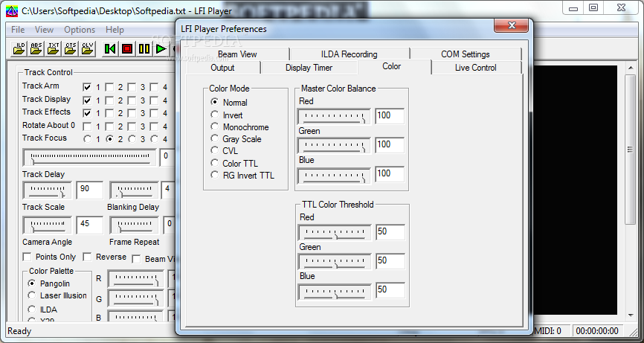Image resolution: width=644 pixels, height=343 pixels.
Task: Open CLV file toolbar icon
Action: [88, 48]
